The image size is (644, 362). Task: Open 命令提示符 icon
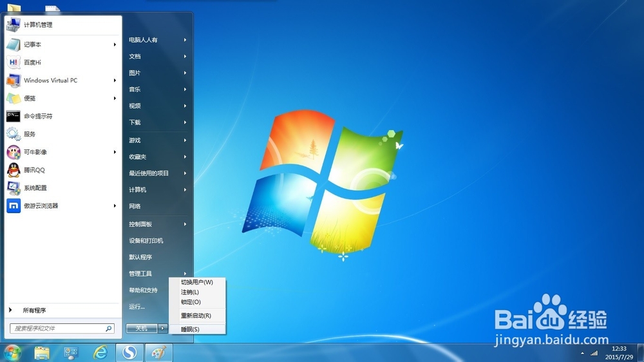click(13, 117)
